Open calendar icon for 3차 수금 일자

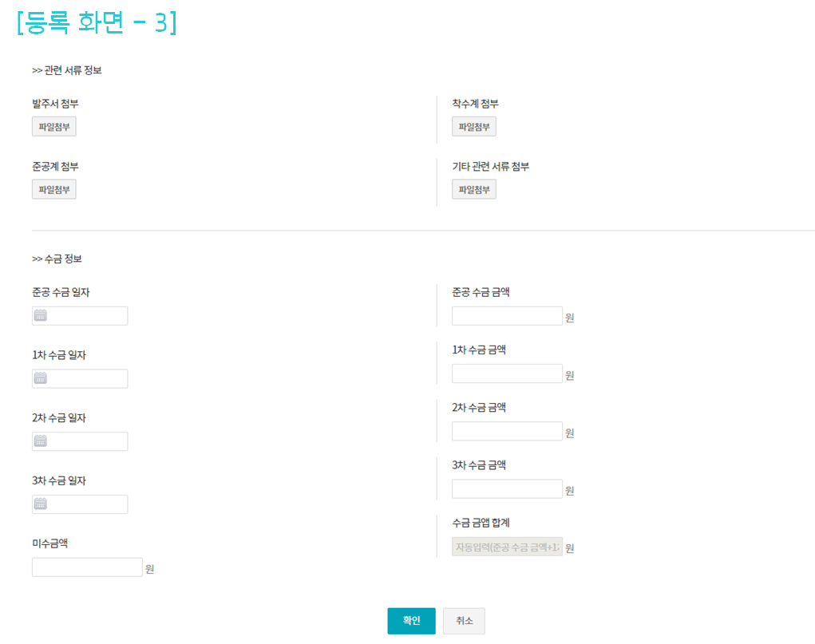(41, 504)
